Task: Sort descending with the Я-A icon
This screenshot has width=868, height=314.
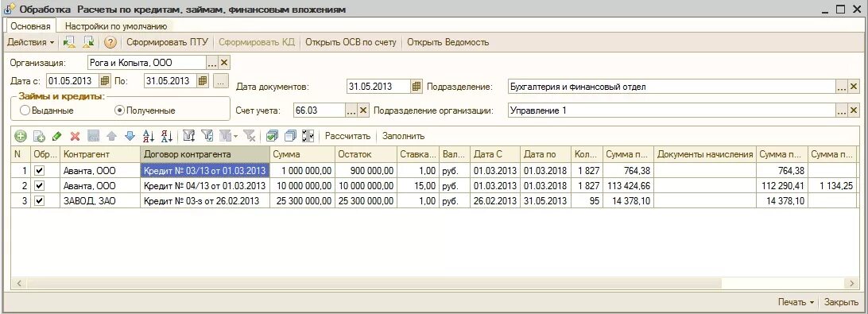Action: [167, 136]
